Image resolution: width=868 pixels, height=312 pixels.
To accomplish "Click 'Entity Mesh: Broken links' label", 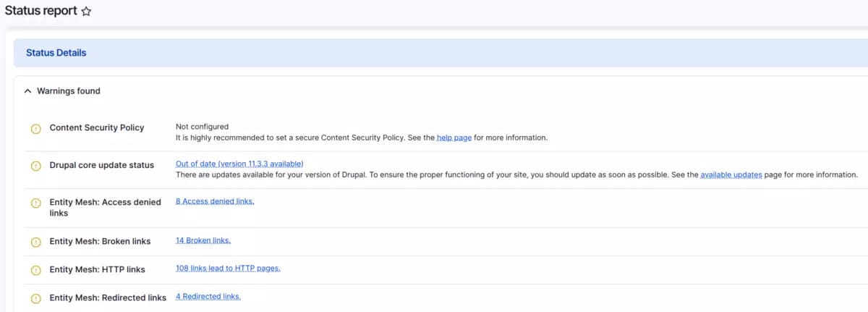I will pos(101,241).
